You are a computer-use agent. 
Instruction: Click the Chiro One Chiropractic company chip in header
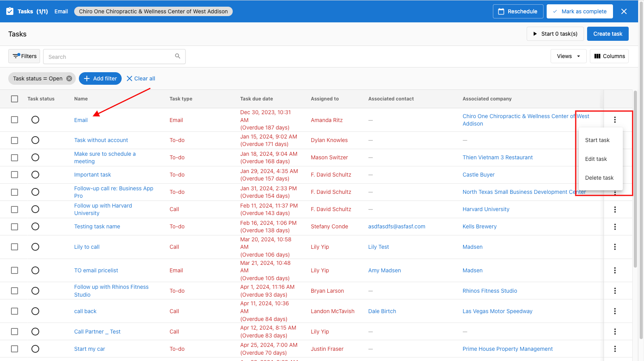[153, 11]
